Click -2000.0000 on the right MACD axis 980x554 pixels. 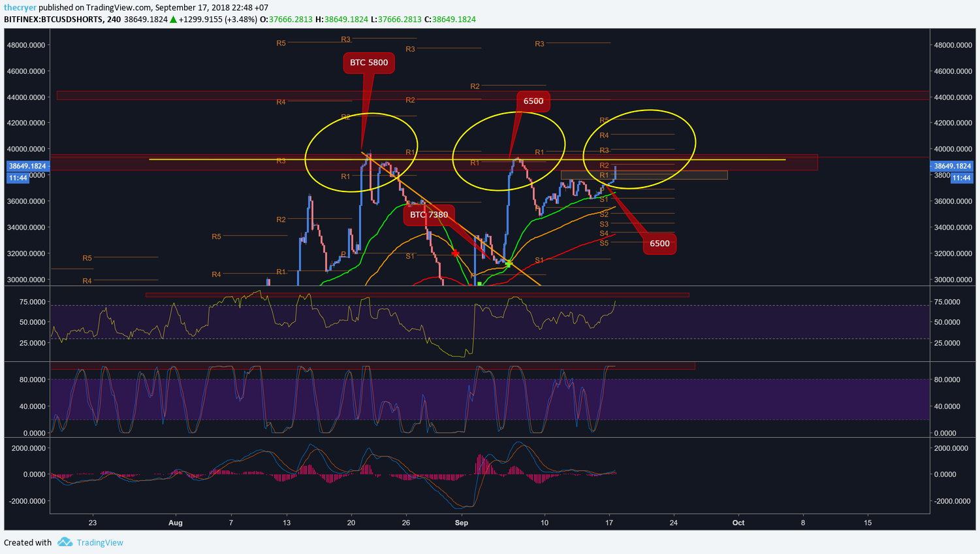tap(952, 501)
